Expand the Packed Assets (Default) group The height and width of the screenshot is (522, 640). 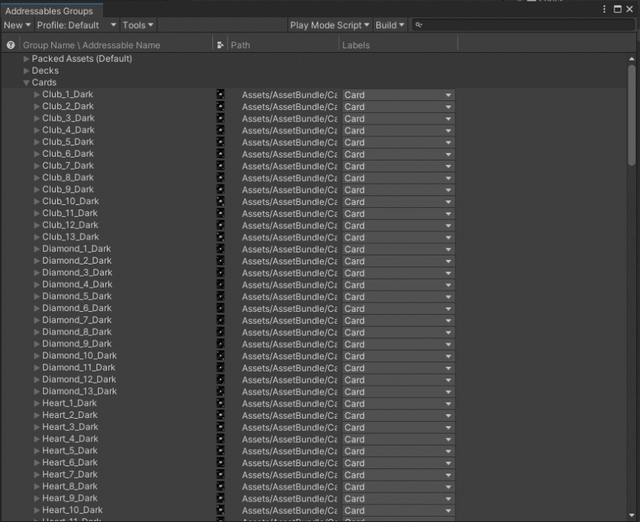pyautogui.click(x=27, y=59)
